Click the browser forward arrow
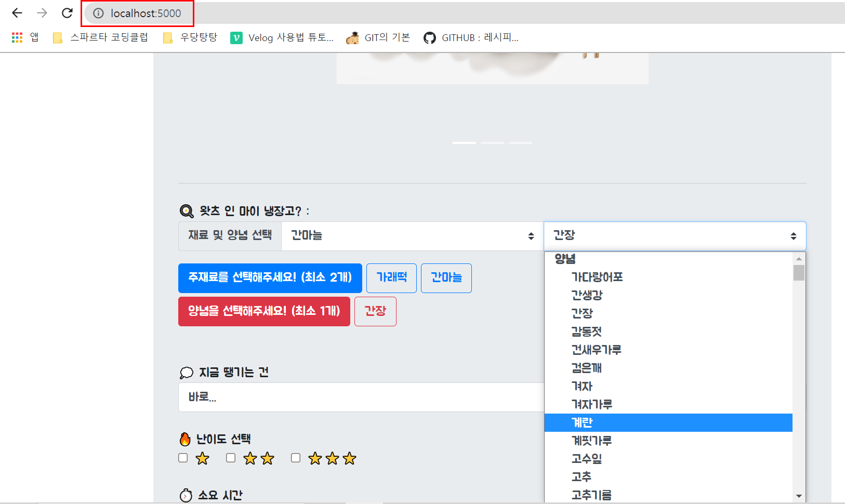The height and width of the screenshot is (504, 845). point(42,13)
